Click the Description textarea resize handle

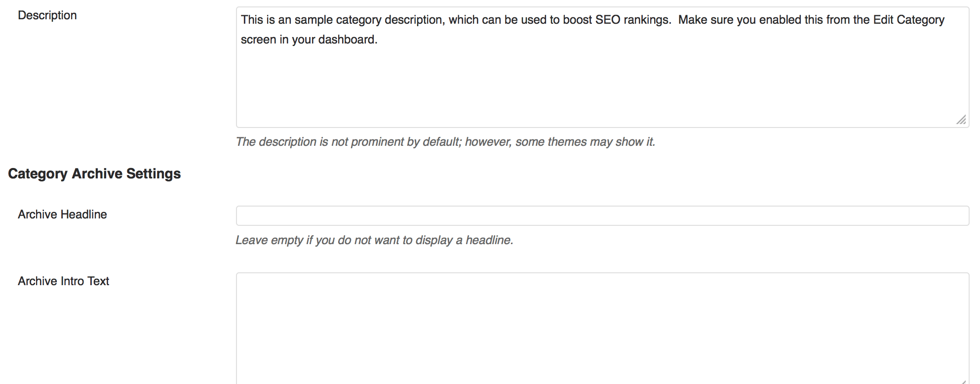[x=961, y=120]
